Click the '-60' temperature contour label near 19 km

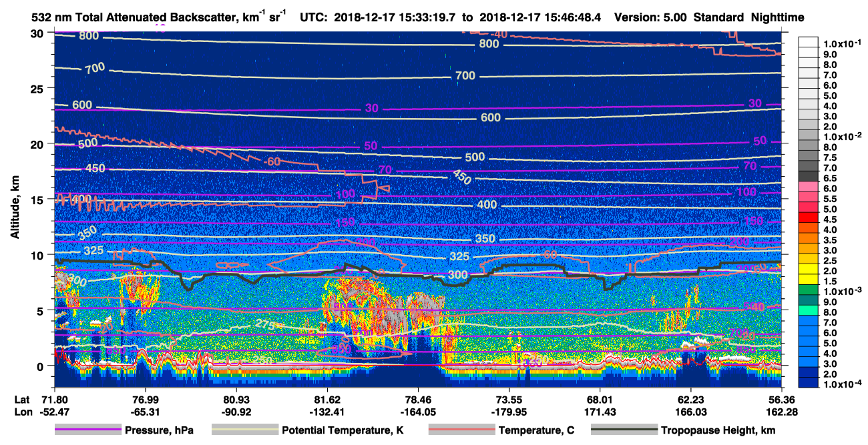[271, 162]
